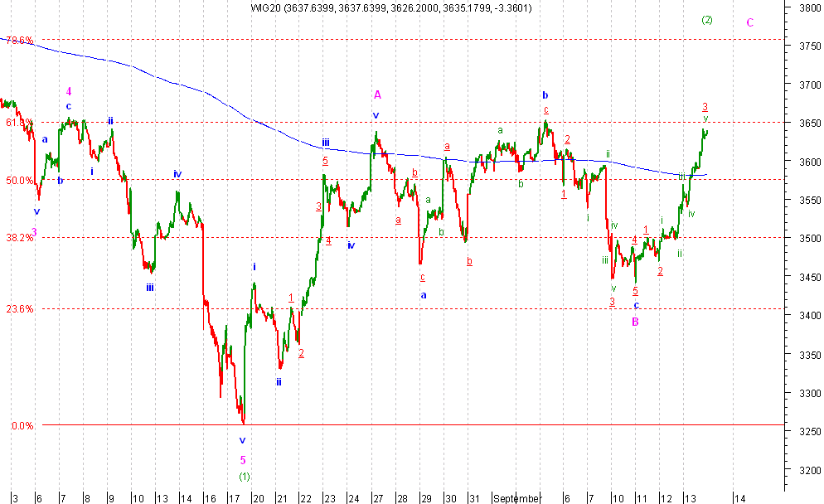Click the 3300 price axis label
The height and width of the screenshot is (504, 824).
pos(810,394)
